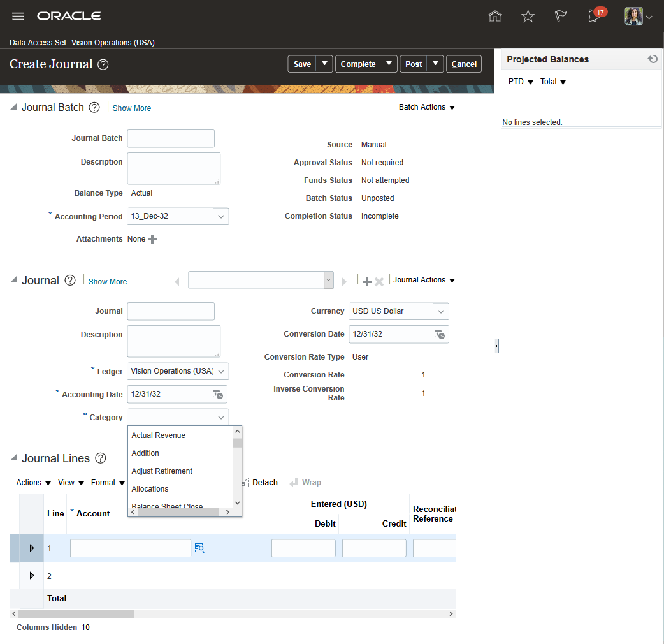Image resolution: width=664 pixels, height=644 pixels.
Task: Search account for line 1
Action: click(x=199, y=548)
